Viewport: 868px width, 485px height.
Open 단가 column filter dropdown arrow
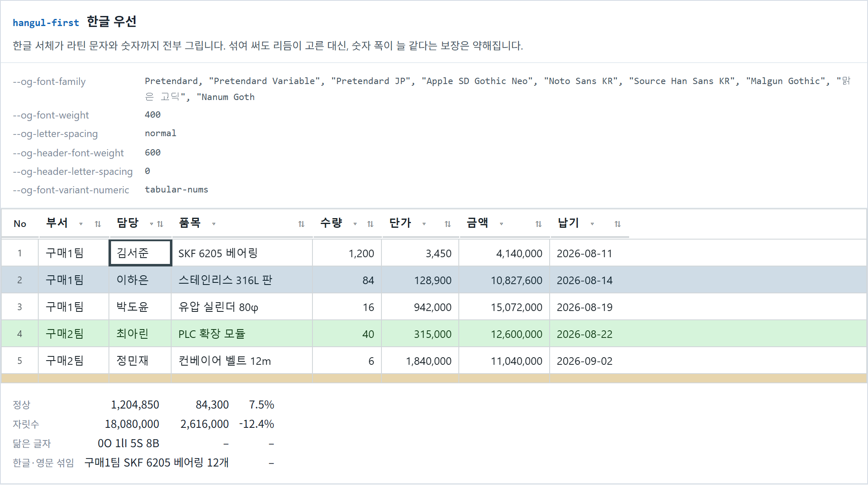(x=424, y=224)
